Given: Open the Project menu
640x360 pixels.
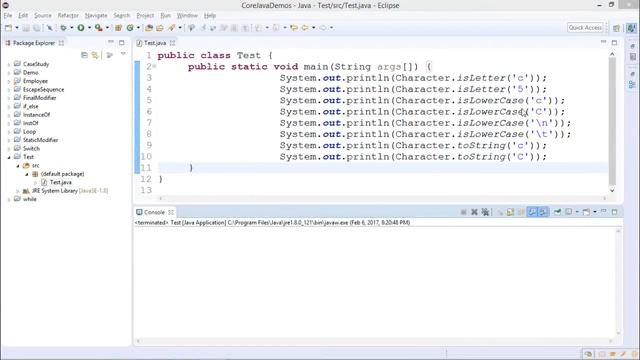Looking at the screenshot, I should point(145,16).
